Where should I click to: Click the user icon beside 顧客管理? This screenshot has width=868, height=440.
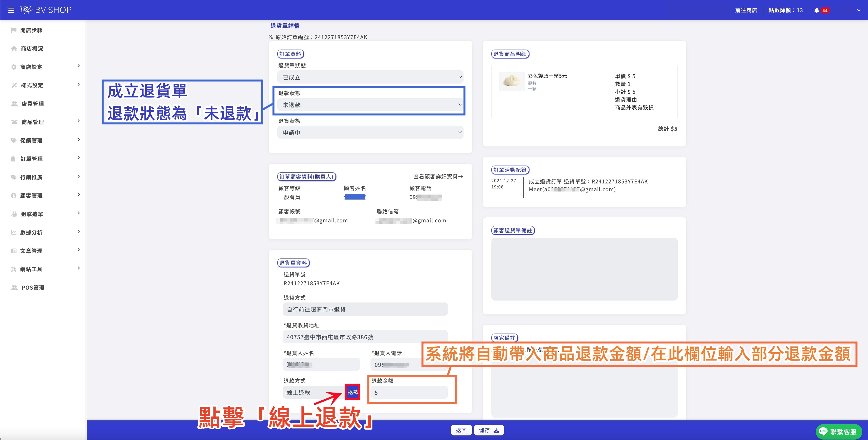tap(14, 196)
